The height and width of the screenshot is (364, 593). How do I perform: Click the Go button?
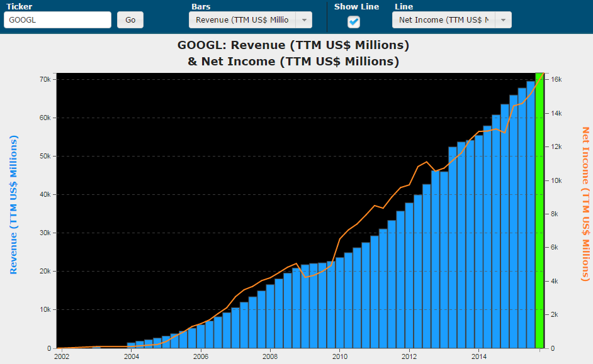(130, 19)
